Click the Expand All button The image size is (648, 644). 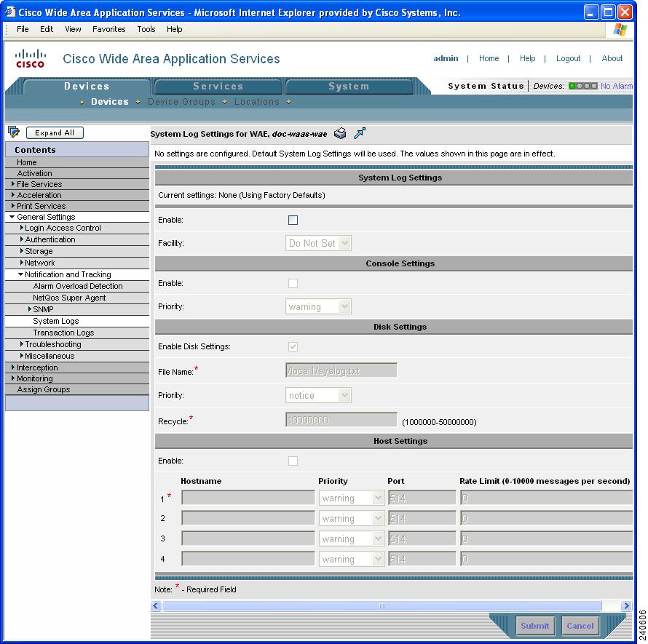tap(55, 132)
